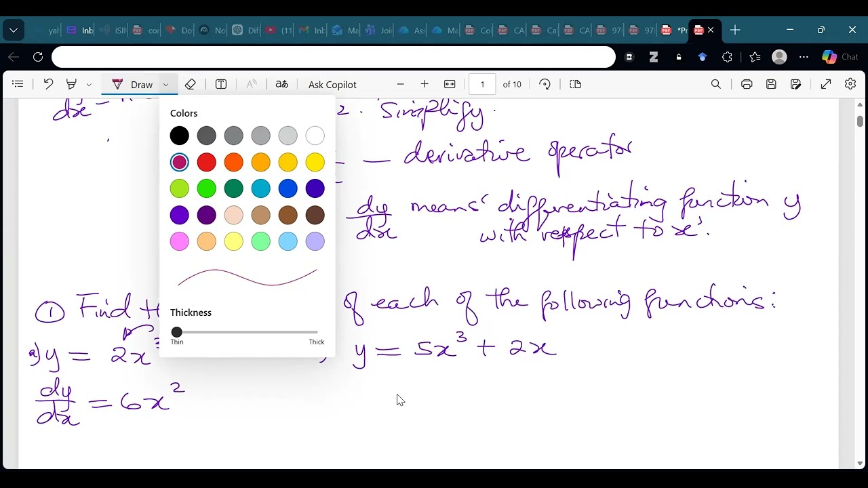Select the Erase tool
Image resolution: width=868 pixels, height=488 pixels.
(191, 84)
